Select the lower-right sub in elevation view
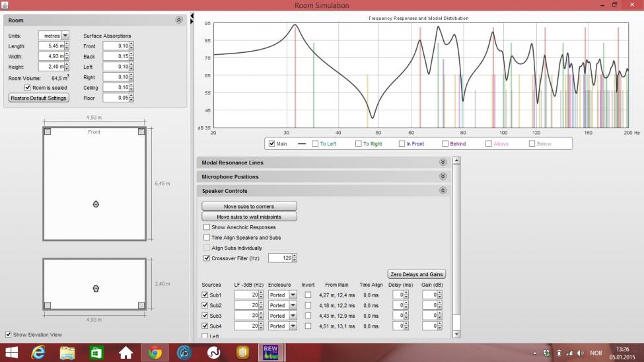The image size is (644, 362). [141, 305]
